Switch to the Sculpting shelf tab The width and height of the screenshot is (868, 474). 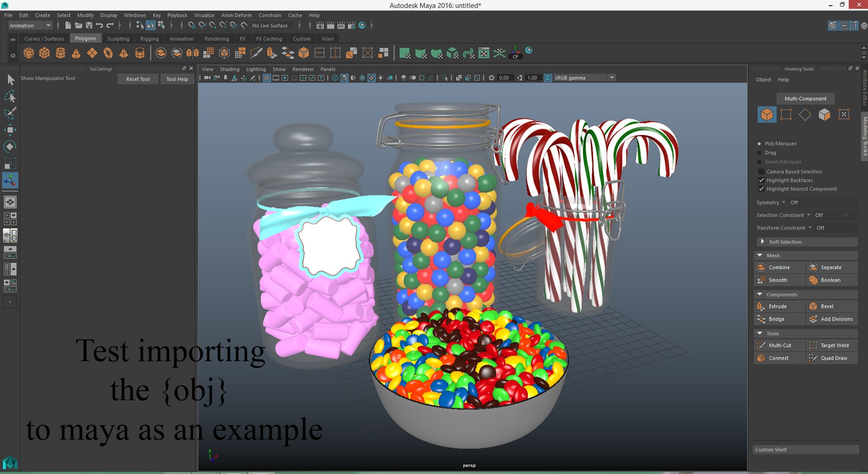[118, 39]
